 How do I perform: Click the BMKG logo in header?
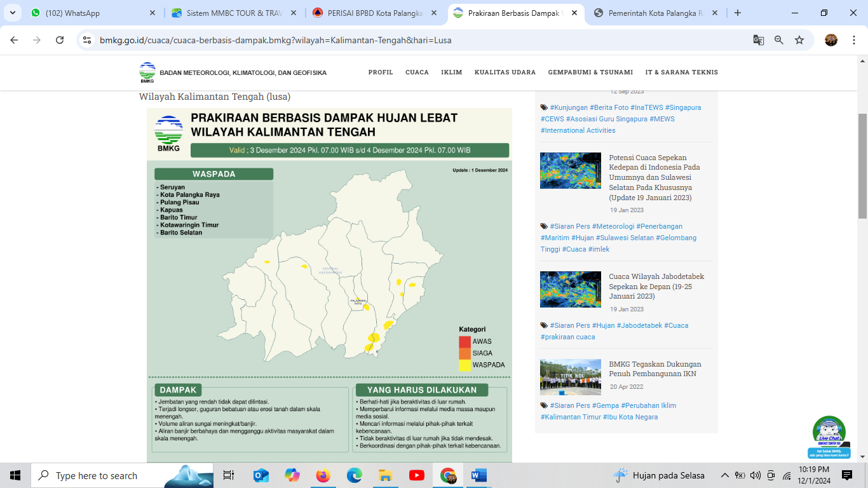click(147, 72)
